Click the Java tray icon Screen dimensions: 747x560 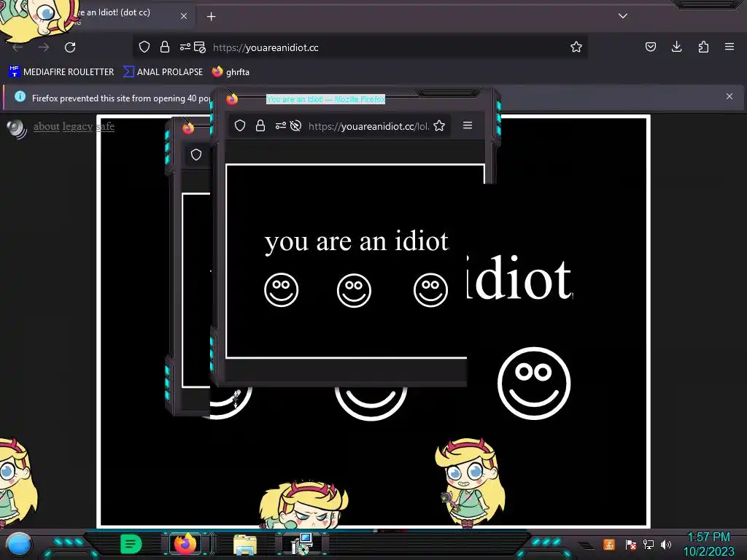click(609, 544)
